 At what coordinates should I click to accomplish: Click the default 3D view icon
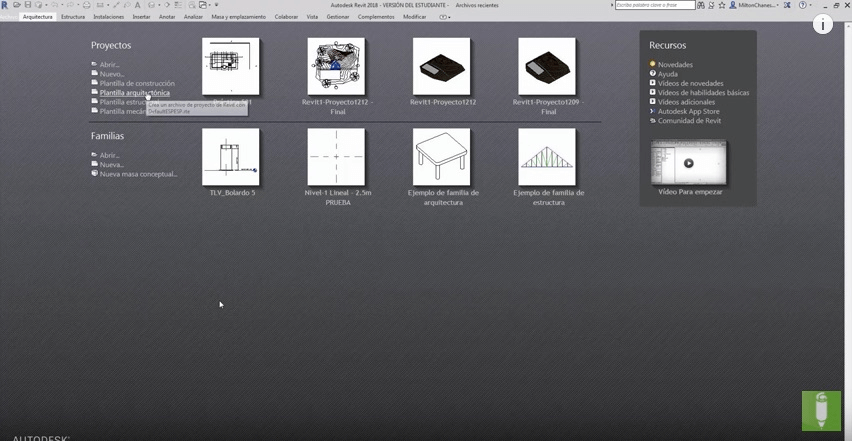pyautogui.click(x=152, y=5)
